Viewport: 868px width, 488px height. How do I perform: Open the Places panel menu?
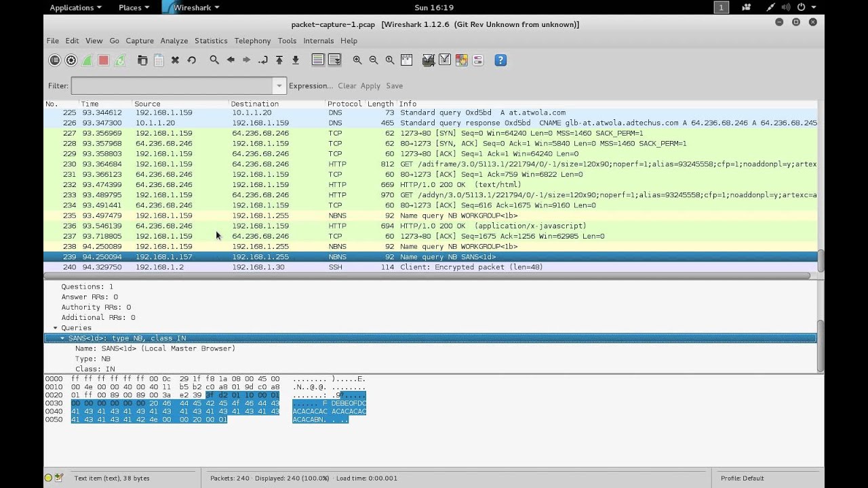(x=134, y=7)
